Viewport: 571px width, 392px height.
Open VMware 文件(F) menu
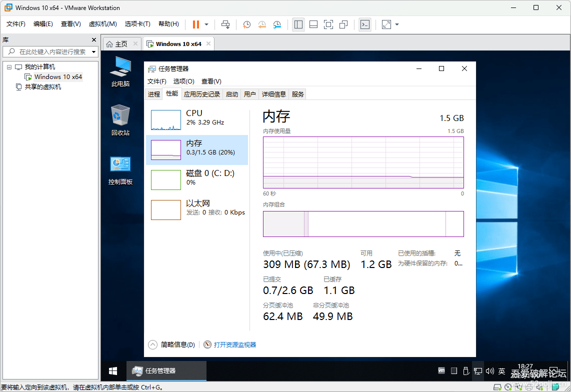(x=15, y=23)
